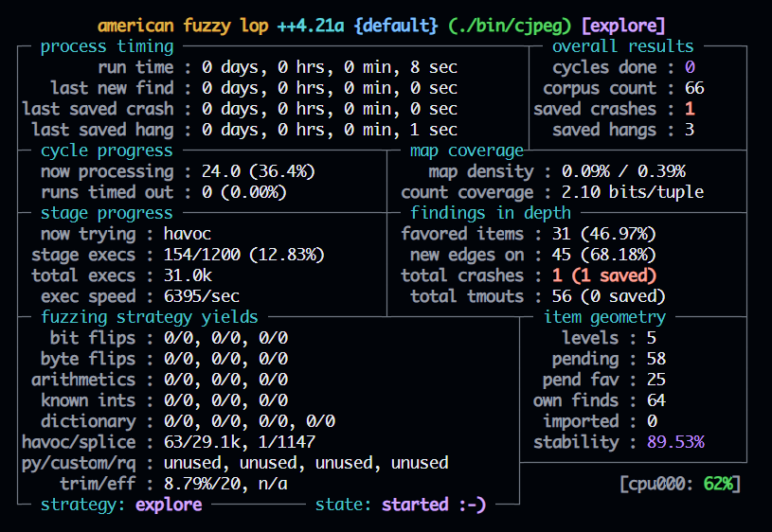This screenshot has width=772, height=532.
Task: Click the 'stage progress' section header
Action: [x=107, y=213]
